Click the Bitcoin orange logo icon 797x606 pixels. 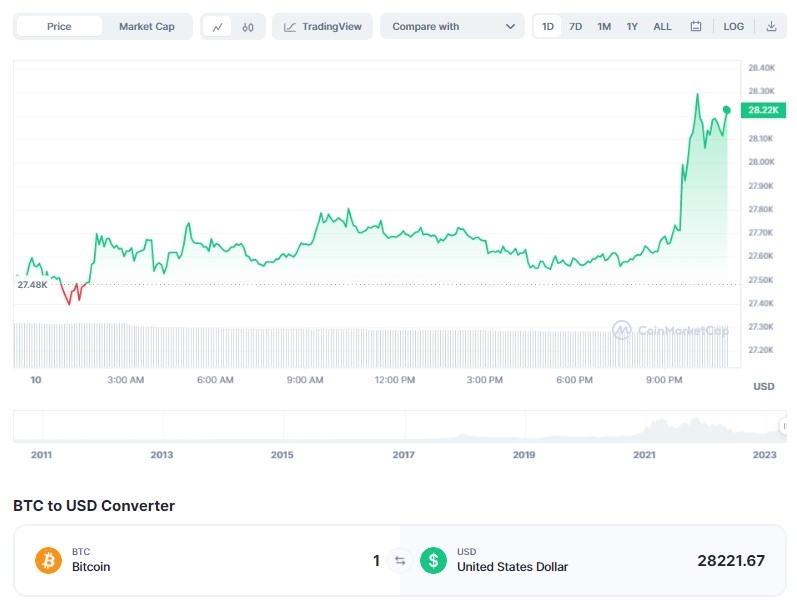pyautogui.click(x=48, y=560)
